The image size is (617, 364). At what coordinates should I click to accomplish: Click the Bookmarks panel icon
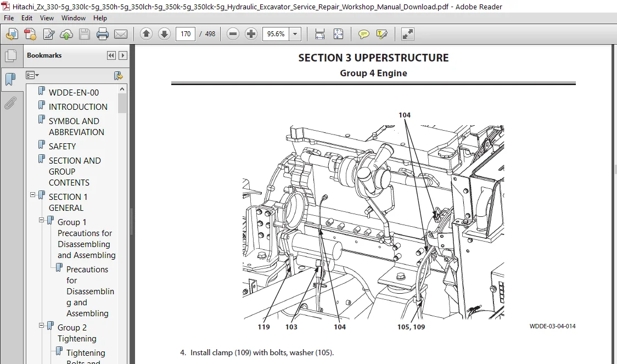pyautogui.click(x=10, y=79)
